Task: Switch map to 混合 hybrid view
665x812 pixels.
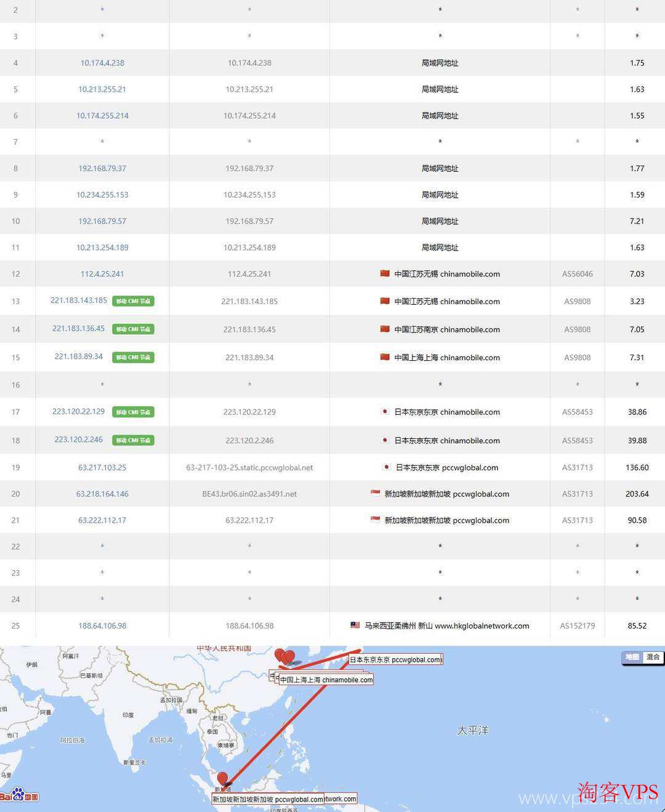Action: (652, 657)
